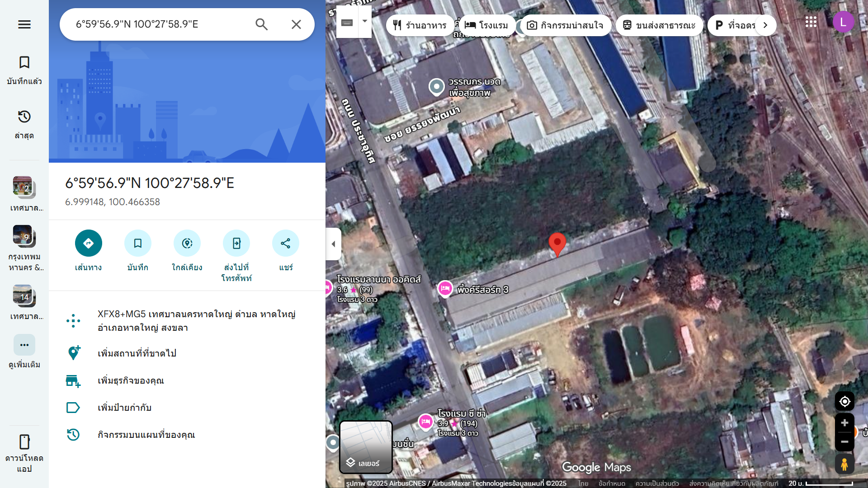Select the send to phone icon

[236, 243]
